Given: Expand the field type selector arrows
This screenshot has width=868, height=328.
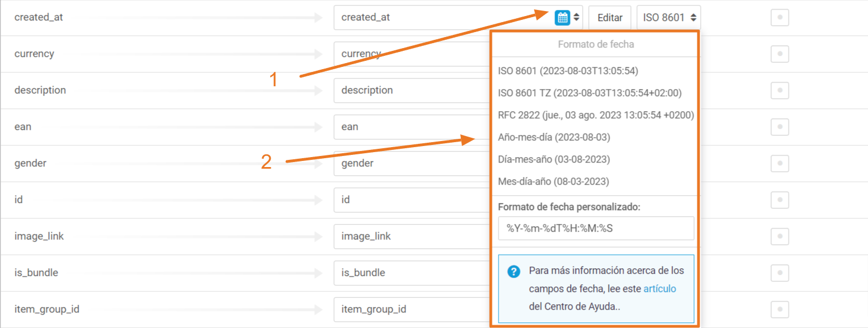Looking at the screenshot, I should (x=577, y=17).
